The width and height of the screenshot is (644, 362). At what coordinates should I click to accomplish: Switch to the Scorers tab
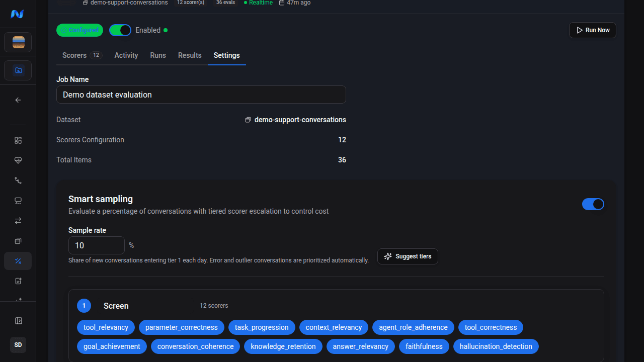(x=82, y=55)
